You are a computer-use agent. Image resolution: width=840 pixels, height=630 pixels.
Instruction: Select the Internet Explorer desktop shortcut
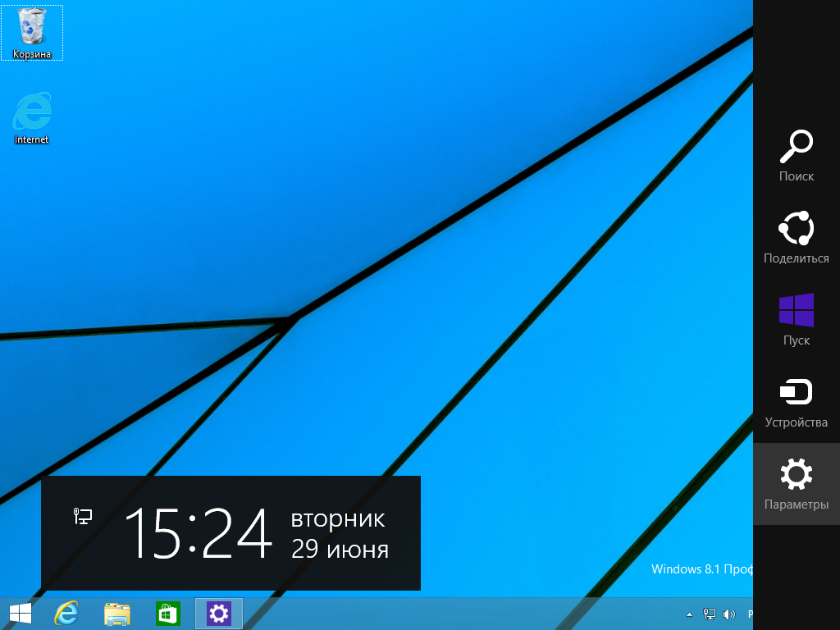coord(32,117)
